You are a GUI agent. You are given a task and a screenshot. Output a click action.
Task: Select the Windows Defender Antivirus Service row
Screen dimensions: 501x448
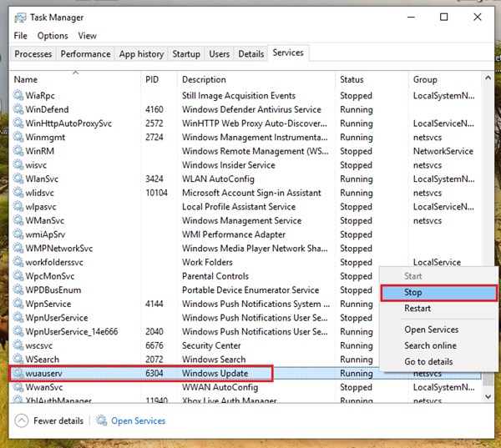click(x=245, y=109)
